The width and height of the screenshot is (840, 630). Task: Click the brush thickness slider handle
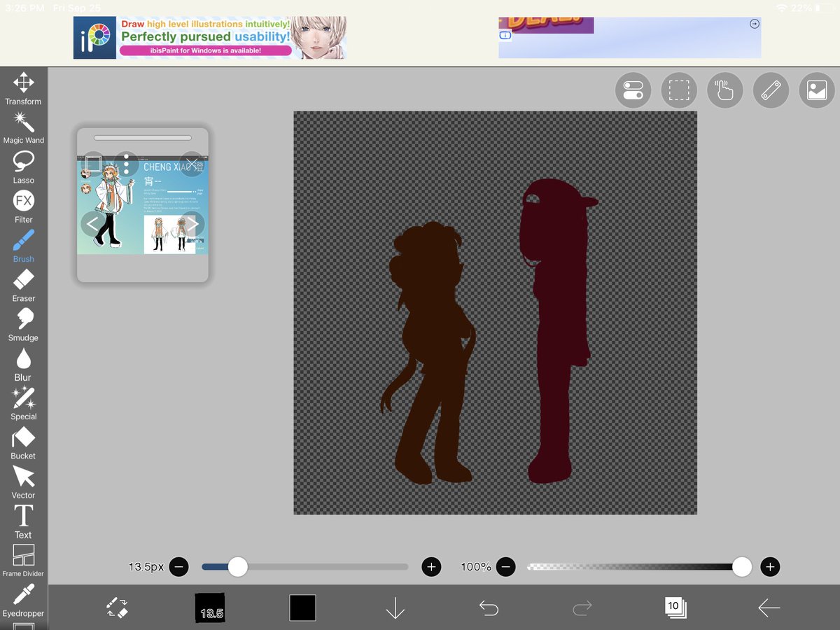click(x=238, y=567)
